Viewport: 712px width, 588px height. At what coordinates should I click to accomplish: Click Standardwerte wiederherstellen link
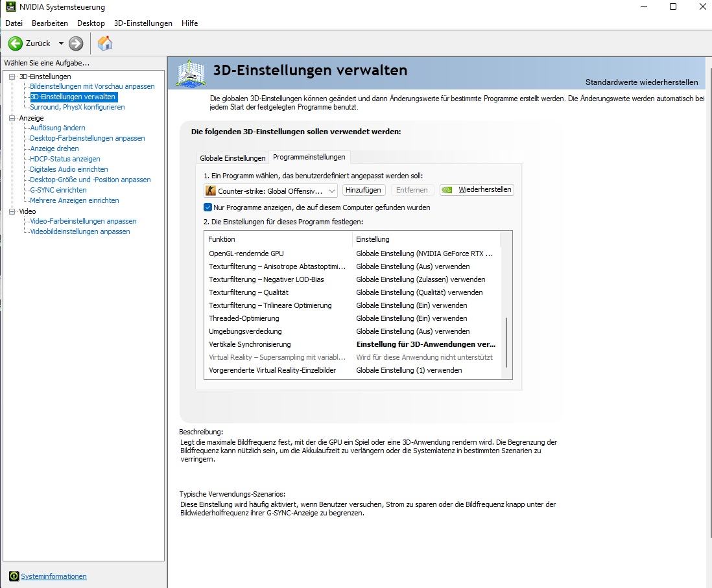(x=641, y=82)
